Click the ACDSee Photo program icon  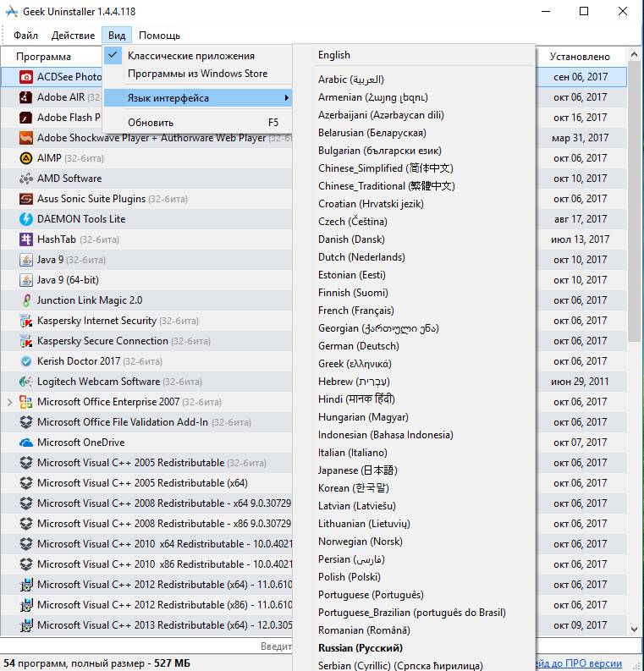pyautogui.click(x=26, y=77)
